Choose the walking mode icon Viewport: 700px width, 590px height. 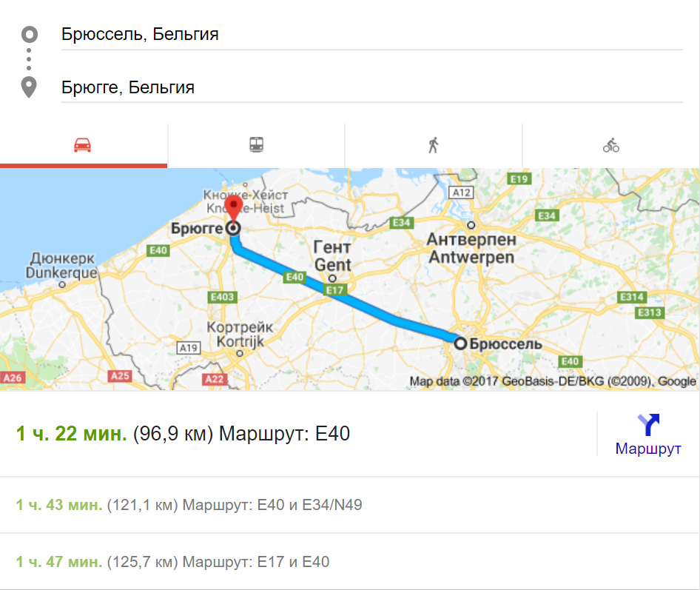point(434,145)
